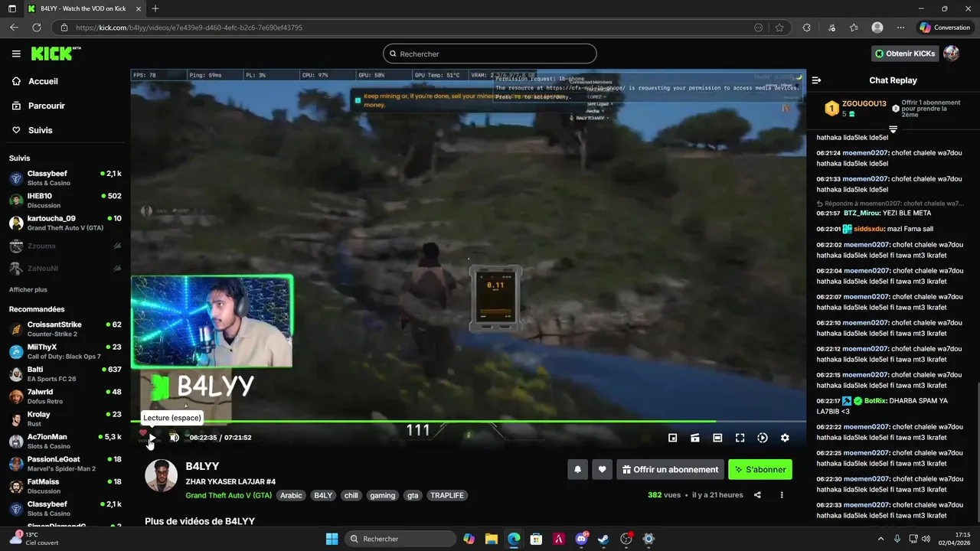Reload the page
This screenshot has height=551, width=980.
coord(36,28)
